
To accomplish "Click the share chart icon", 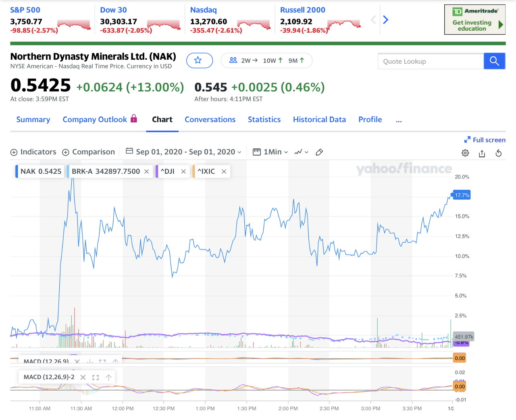I will click(482, 153).
